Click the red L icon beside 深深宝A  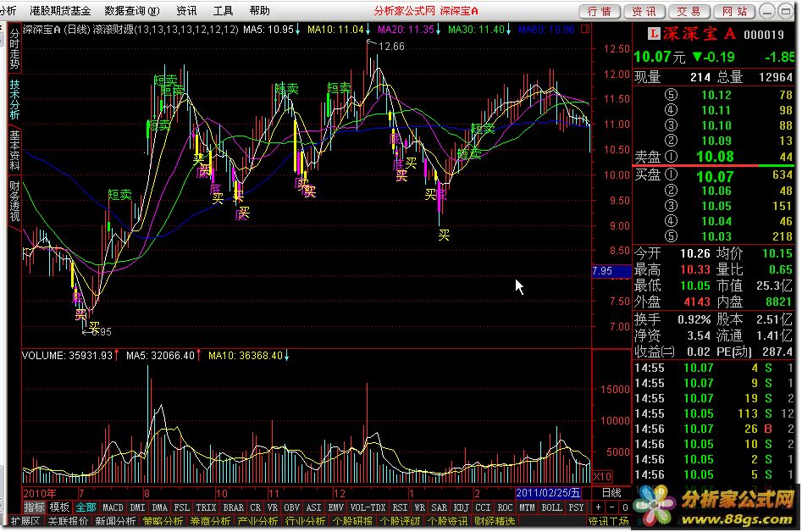pyautogui.click(x=654, y=34)
